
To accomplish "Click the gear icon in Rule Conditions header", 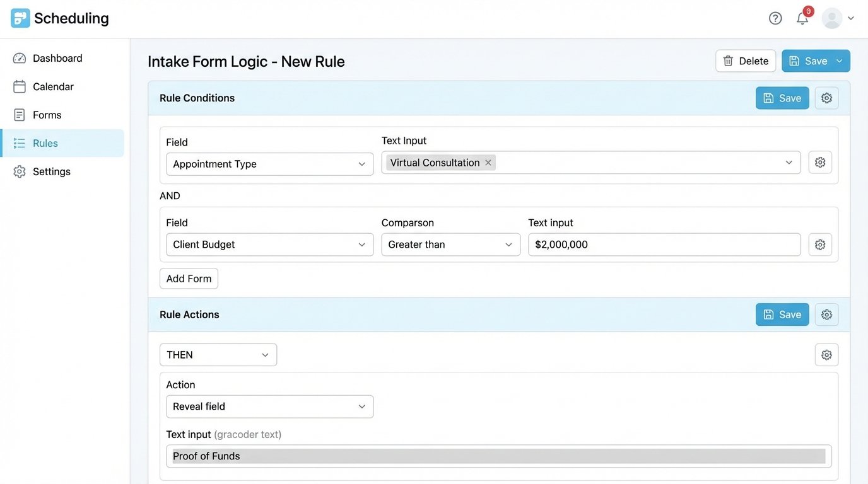I will click(x=826, y=98).
